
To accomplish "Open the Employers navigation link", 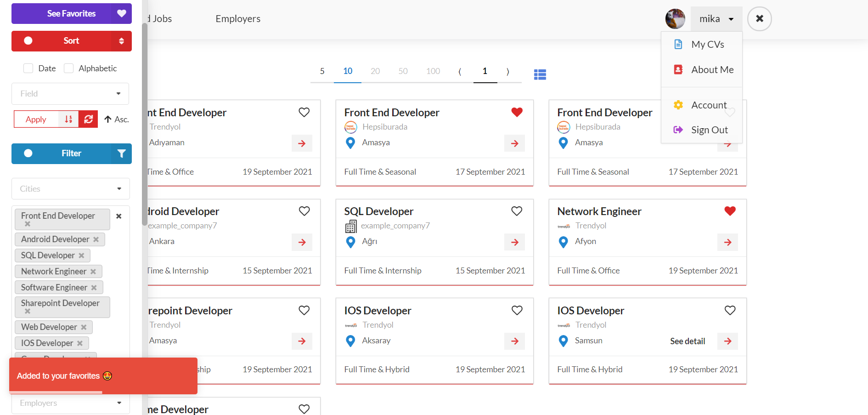I will tap(238, 19).
